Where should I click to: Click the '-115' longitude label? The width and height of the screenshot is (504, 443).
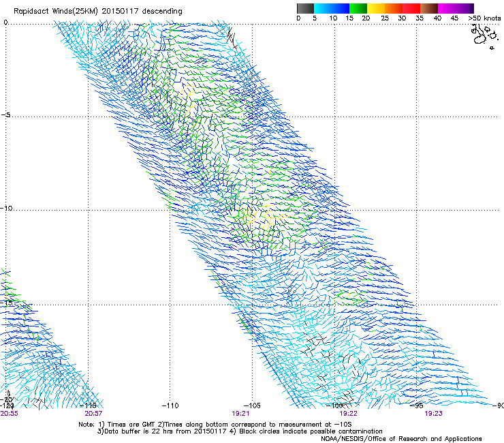point(88,406)
